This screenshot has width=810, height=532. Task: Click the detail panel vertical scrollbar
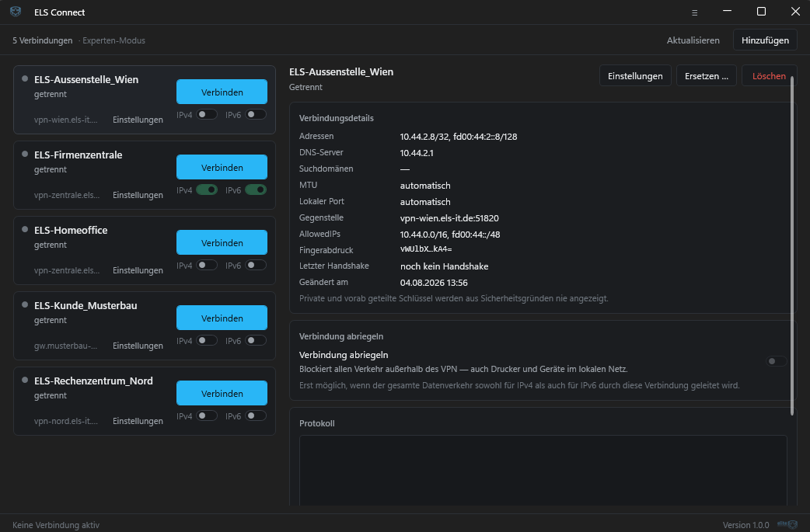792,245
